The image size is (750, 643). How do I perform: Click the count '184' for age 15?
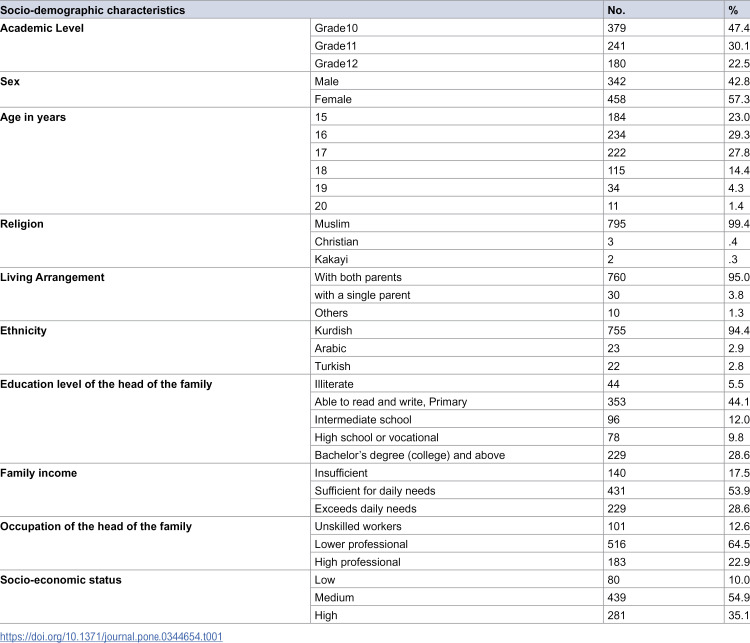tap(617, 117)
